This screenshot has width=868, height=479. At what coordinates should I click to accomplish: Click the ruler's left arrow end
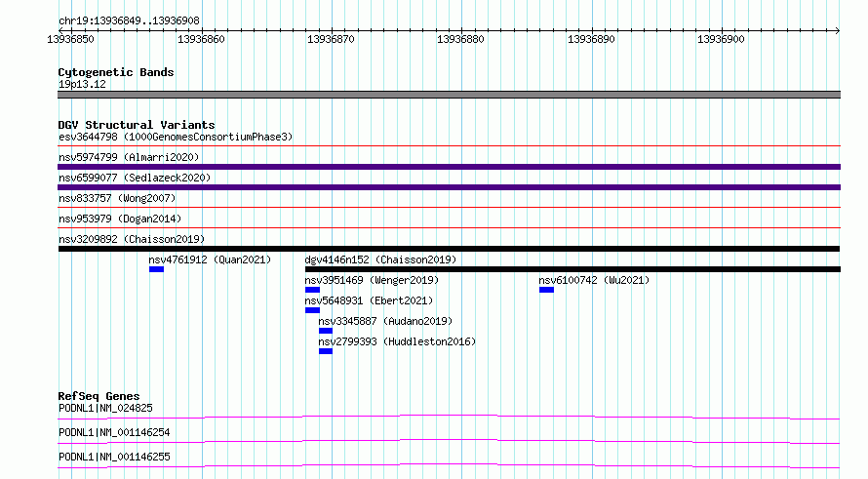tap(60, 30)
